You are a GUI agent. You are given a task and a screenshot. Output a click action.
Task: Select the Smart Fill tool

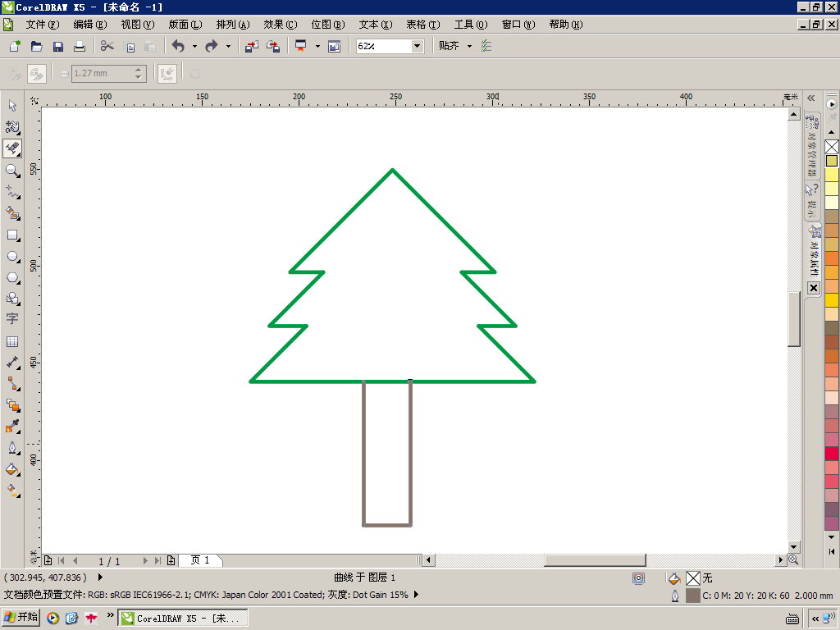click(x=12, y=213)
